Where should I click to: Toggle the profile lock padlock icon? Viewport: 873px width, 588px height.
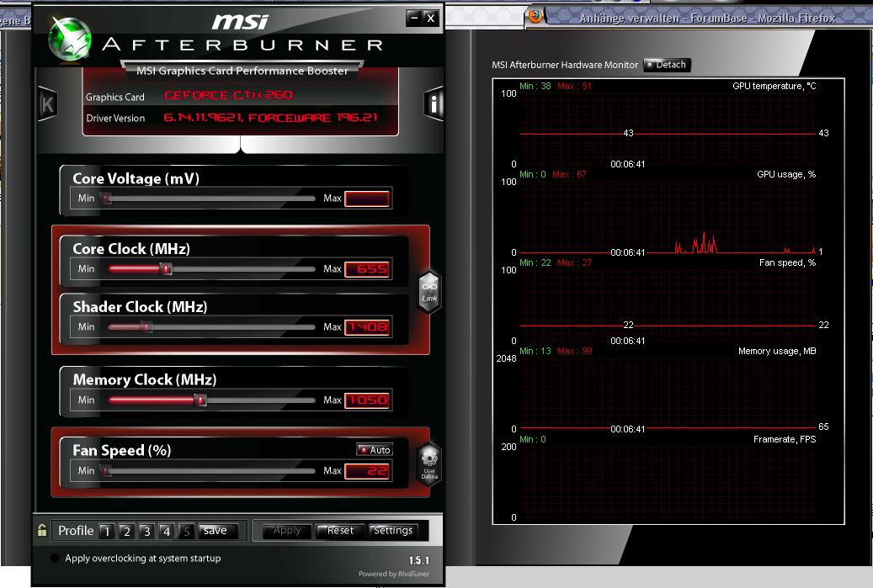click(x=42, y=530)
